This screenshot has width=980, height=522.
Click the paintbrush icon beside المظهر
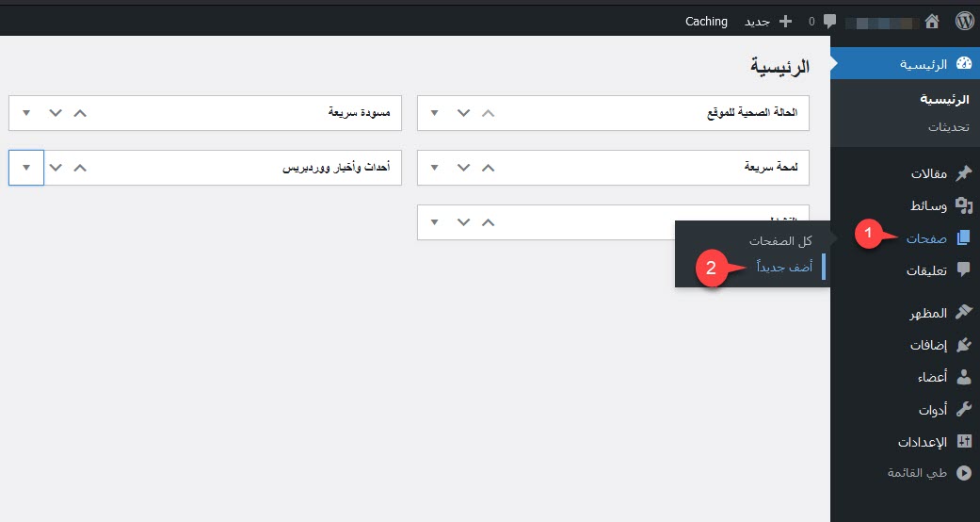coord(963,313)
